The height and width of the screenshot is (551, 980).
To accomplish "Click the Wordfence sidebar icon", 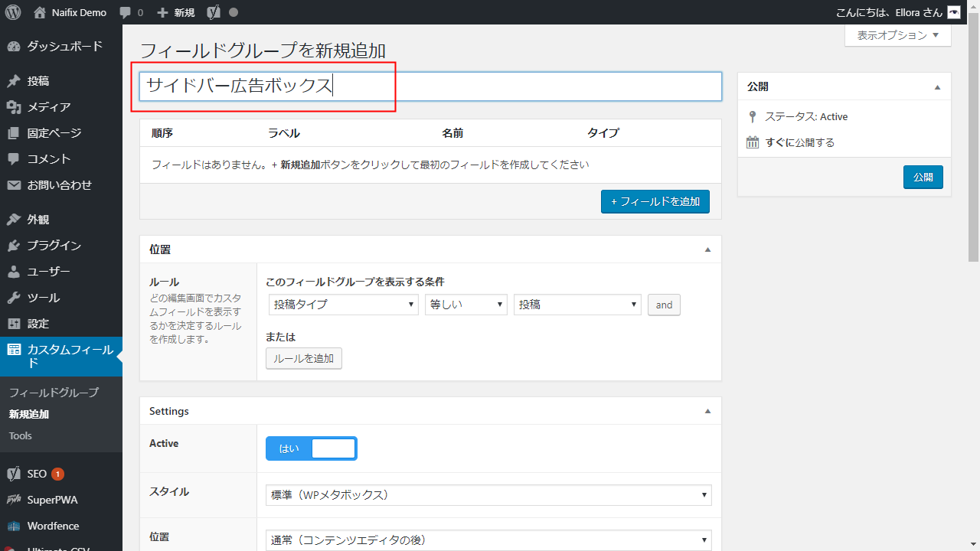I will [x=14, y=526].
